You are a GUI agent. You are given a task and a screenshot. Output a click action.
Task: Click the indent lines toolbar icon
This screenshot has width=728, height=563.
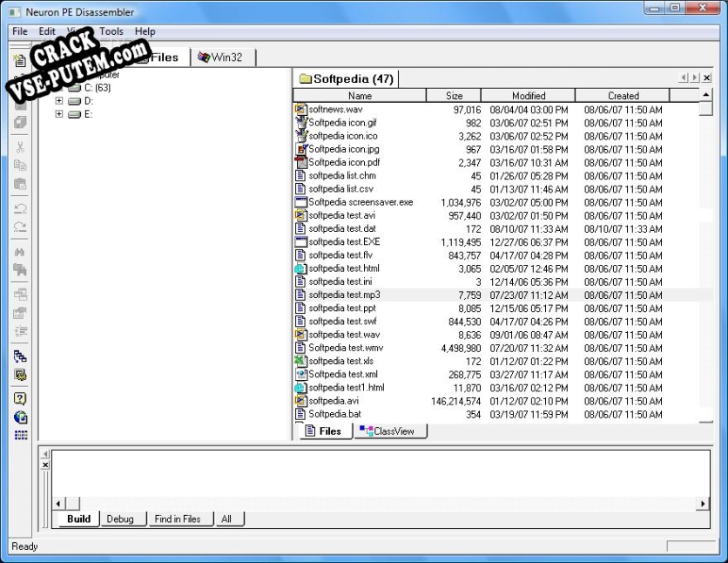tap(20, 331)
